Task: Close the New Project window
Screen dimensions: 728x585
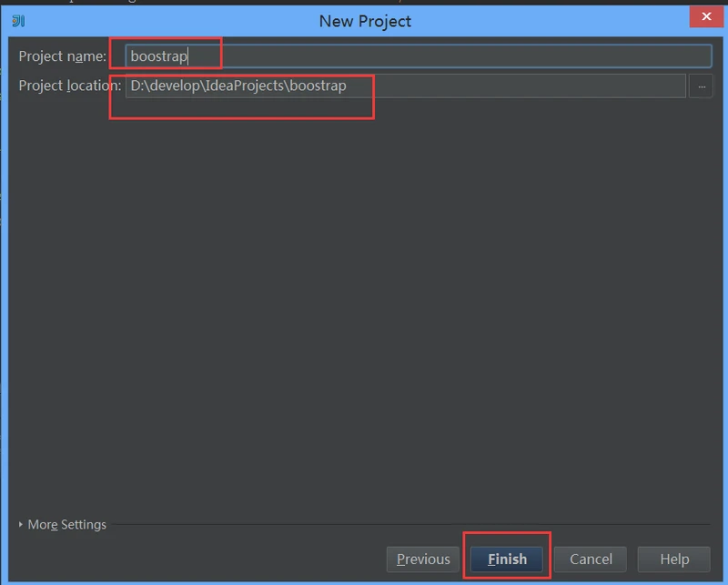Action: 706,16
